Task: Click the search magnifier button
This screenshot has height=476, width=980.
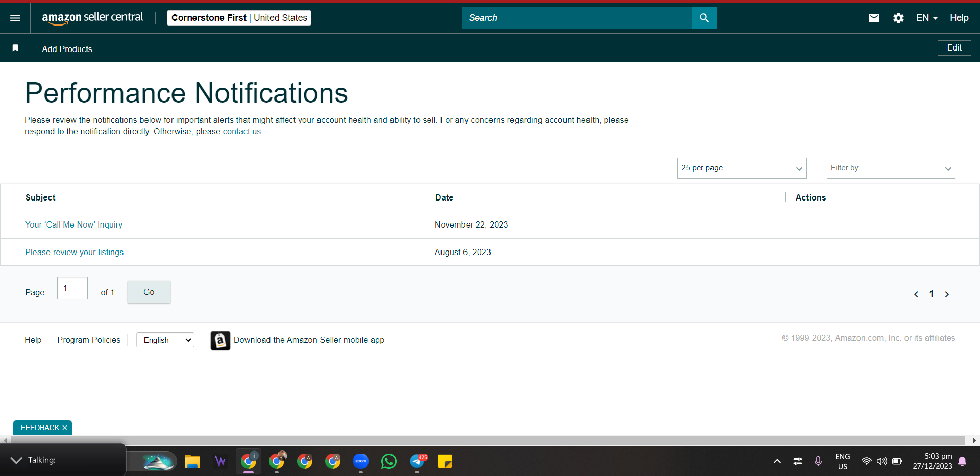Action: [x=704, y=18]
